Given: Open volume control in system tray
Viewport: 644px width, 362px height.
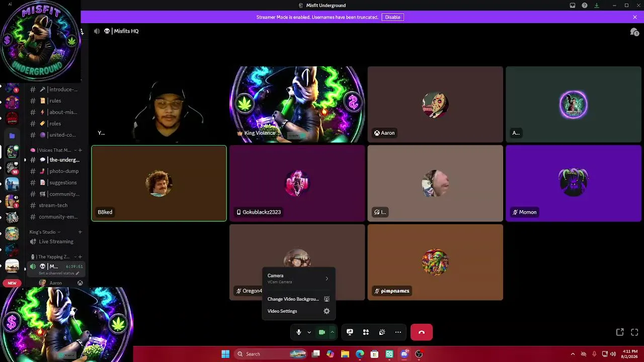Looking at the screenshot, I should click(613, 354).
